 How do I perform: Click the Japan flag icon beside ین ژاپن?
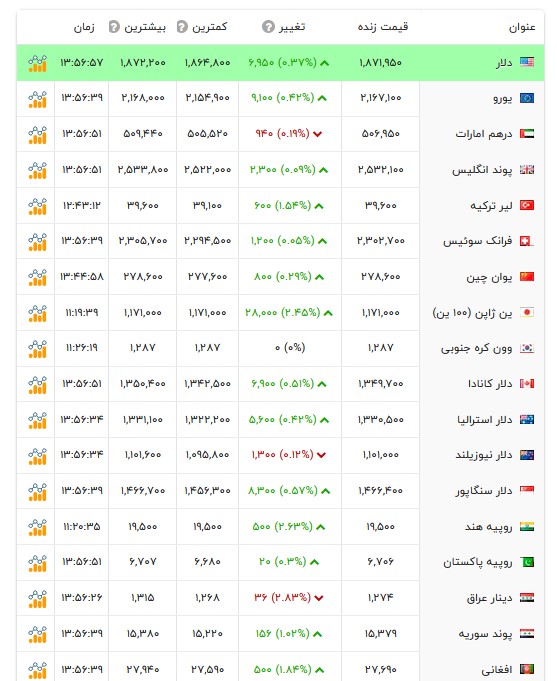click(527, 313)
